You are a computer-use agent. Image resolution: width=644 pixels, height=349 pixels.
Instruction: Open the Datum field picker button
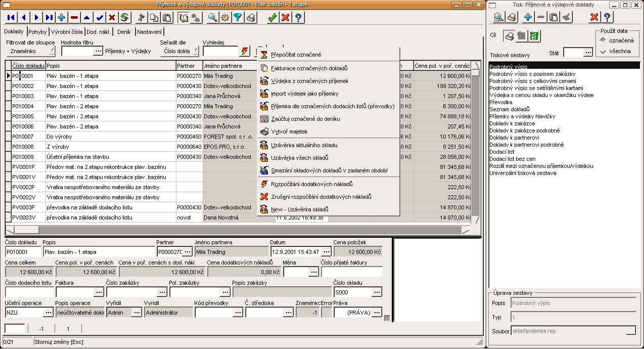tap(326, 251)
